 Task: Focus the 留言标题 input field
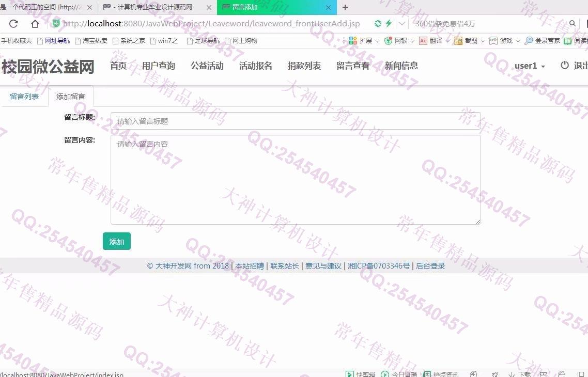(296, 121)
